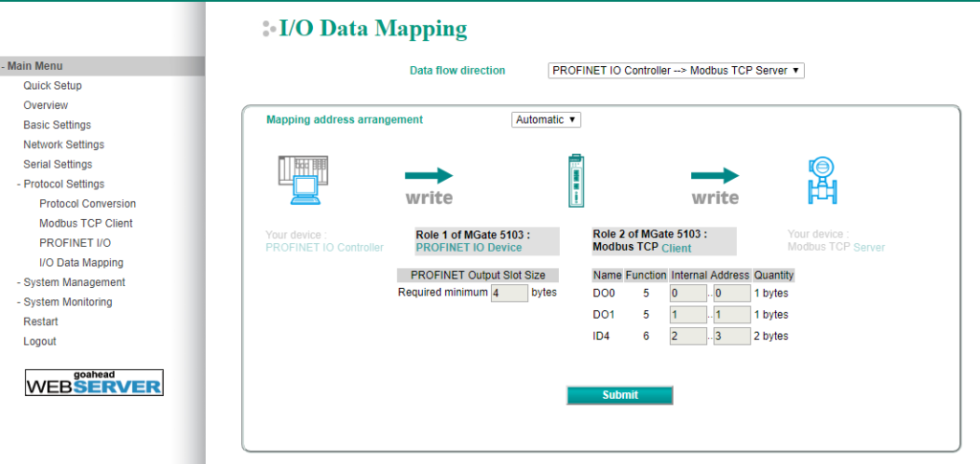The height and width of the screenshot is (464, 980).
Task: Open the Modbus TCP Client settings page
Action: click(86, 223)
